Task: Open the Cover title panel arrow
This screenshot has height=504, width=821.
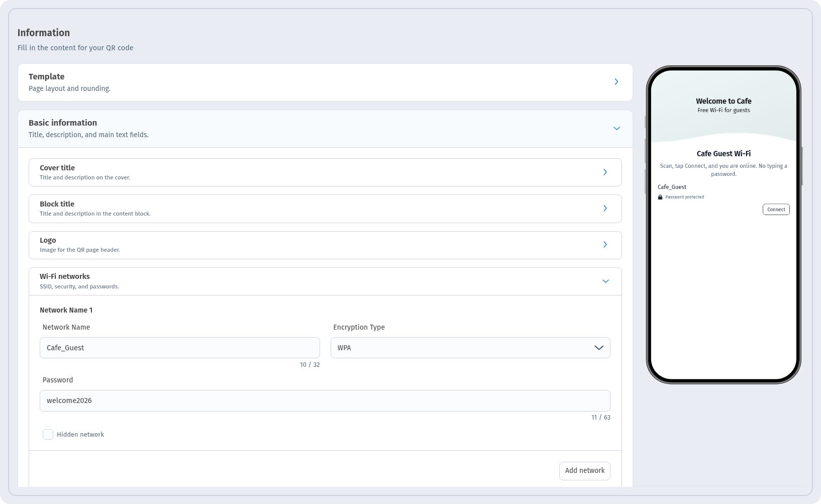Action: tap(605, 172)
